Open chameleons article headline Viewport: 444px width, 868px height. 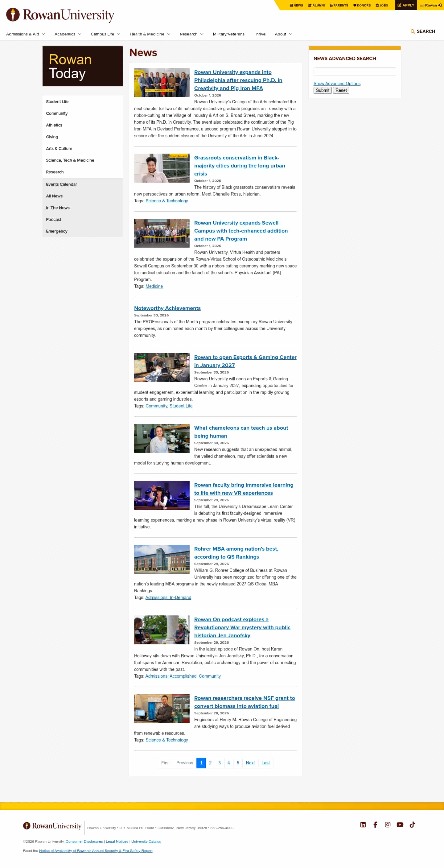coord(241,432)
